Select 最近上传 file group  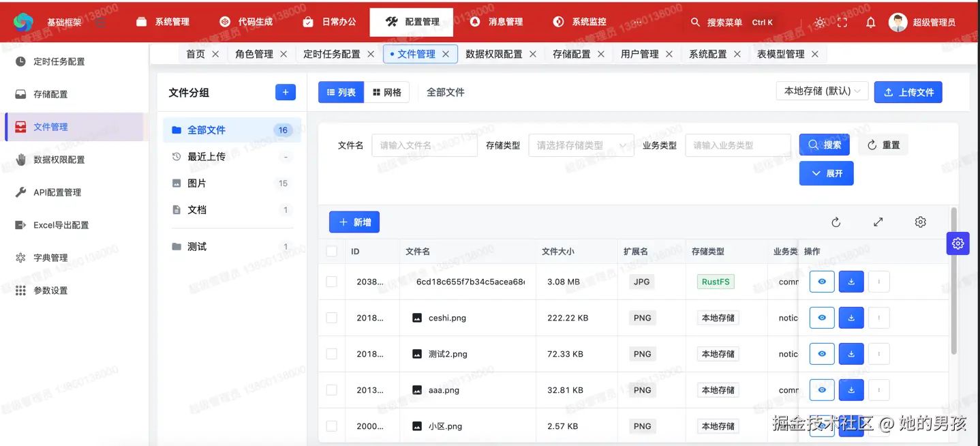point(232,157)
